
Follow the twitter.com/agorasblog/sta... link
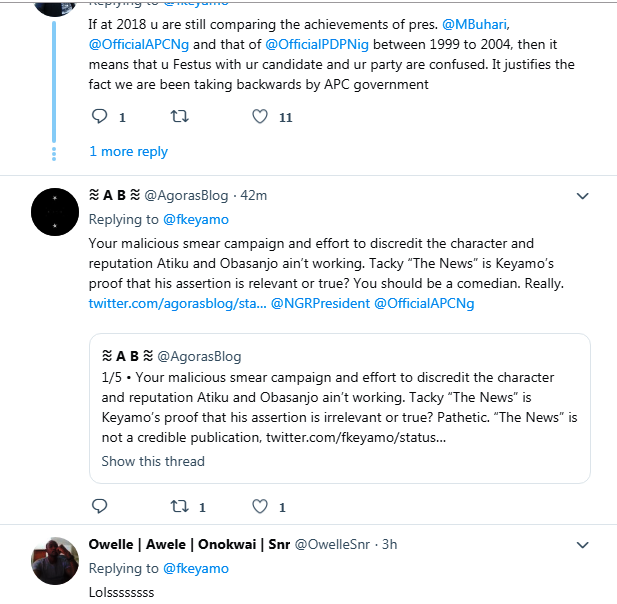point(177,303)
